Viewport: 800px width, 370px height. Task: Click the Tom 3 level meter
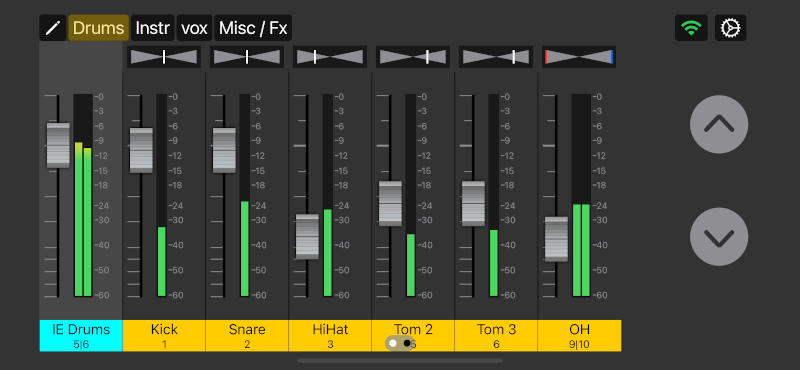tap(494, 195)
